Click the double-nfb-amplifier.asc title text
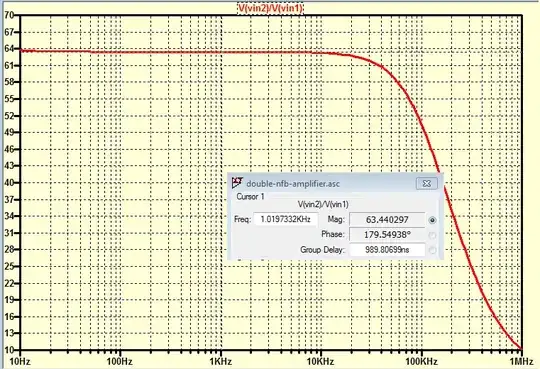The height and width of the screenshot is (369, 540). [293, 184]
